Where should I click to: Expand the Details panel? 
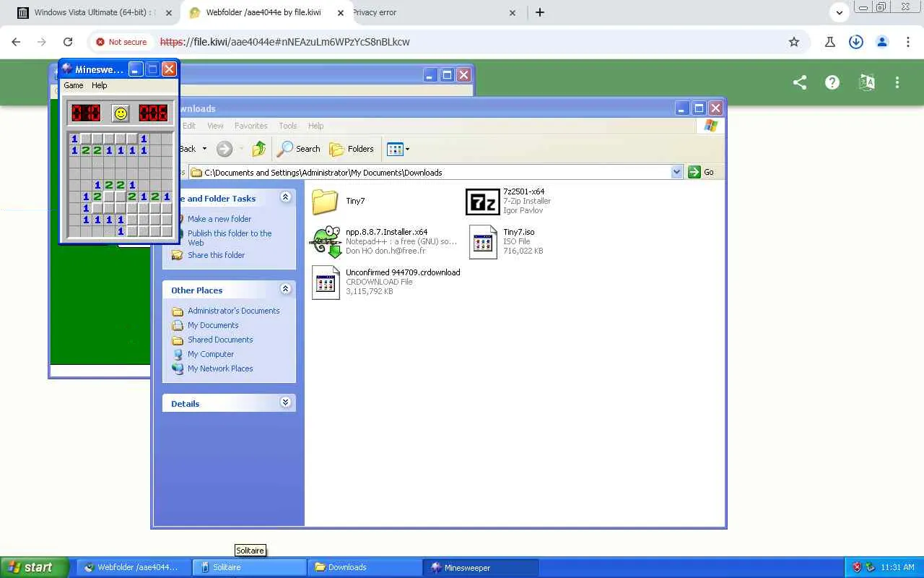click(285, 402)
